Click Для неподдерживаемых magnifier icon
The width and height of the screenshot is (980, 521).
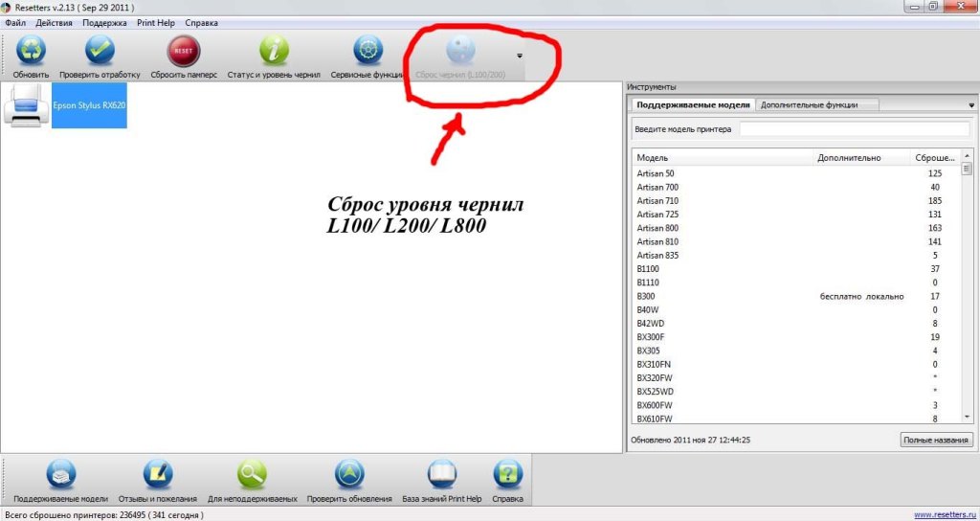coord(252,474)
